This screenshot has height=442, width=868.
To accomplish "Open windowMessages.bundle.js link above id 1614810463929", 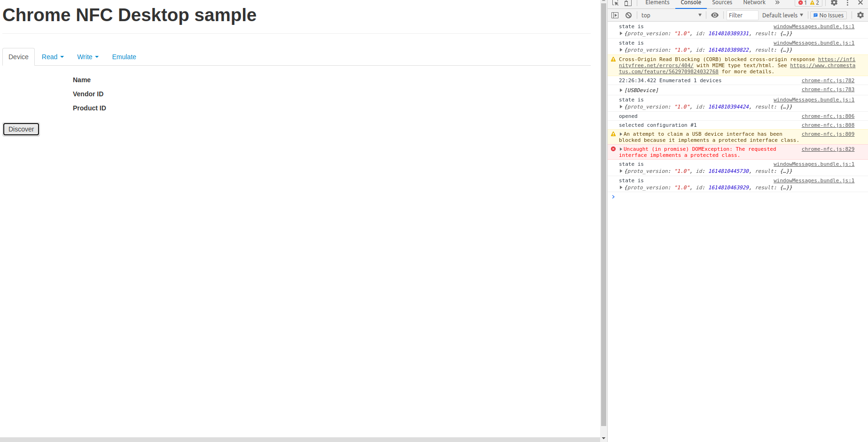I will pyautogui.click(x=814, y=181).
